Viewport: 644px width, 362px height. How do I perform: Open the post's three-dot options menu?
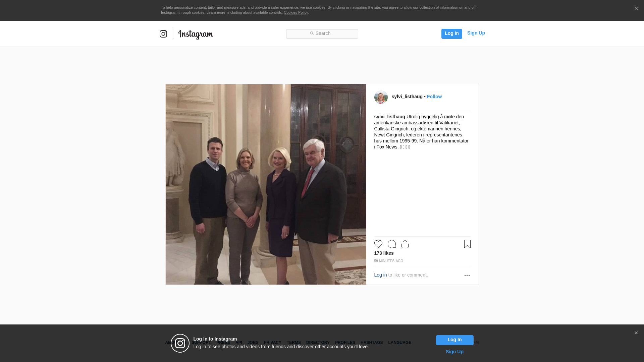pos(467,276)
